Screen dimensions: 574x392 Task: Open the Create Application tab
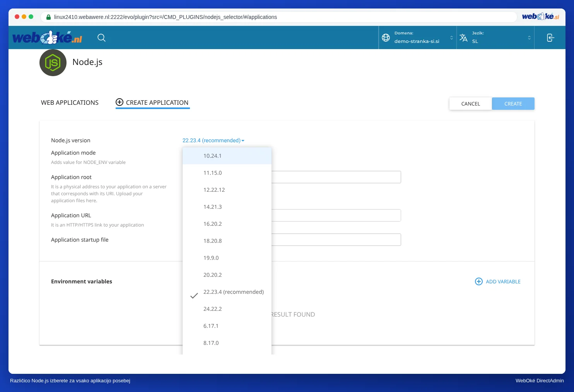(x=153, y=102)
